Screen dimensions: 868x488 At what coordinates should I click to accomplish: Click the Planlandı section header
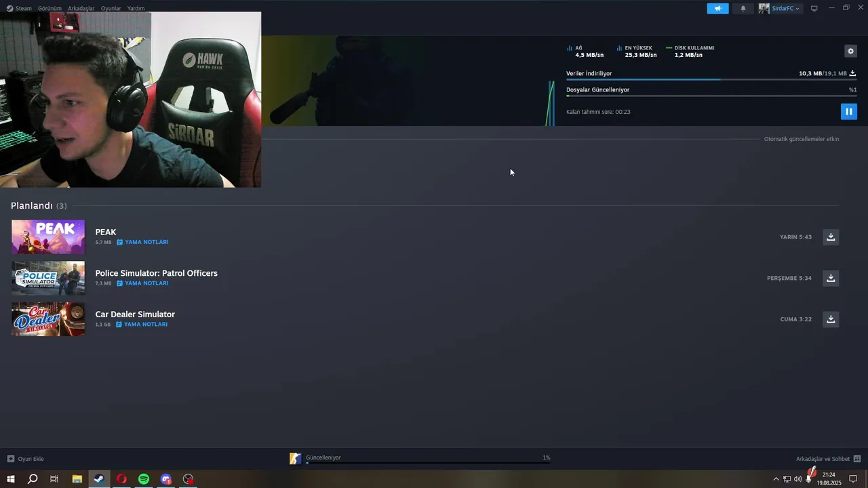[39, 205]
